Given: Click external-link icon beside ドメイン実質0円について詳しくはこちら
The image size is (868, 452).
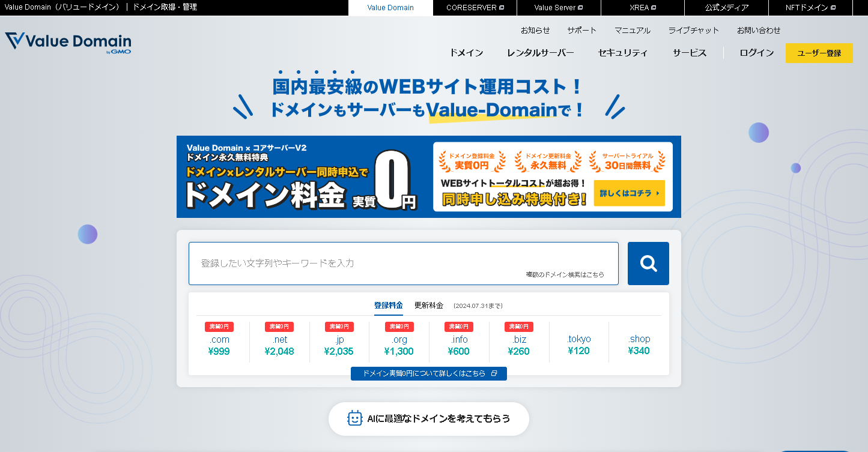Looking at the screenshot, I should coord(494,373).
